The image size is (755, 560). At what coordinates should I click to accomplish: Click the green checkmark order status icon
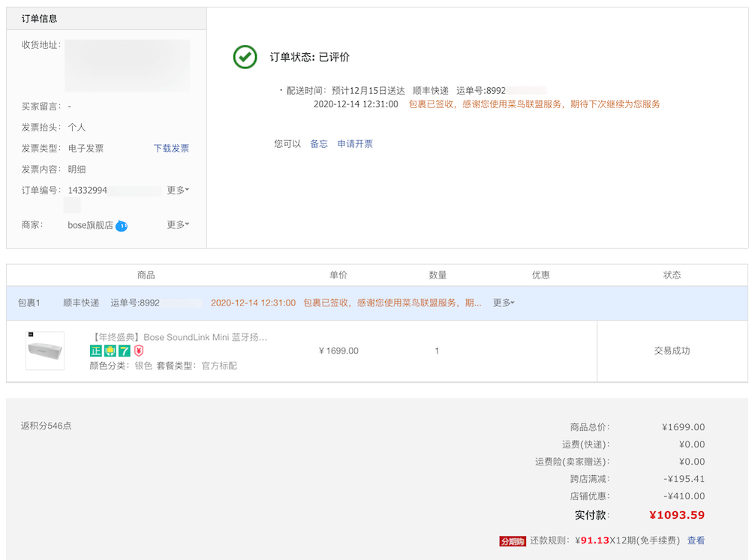[245, 57]
